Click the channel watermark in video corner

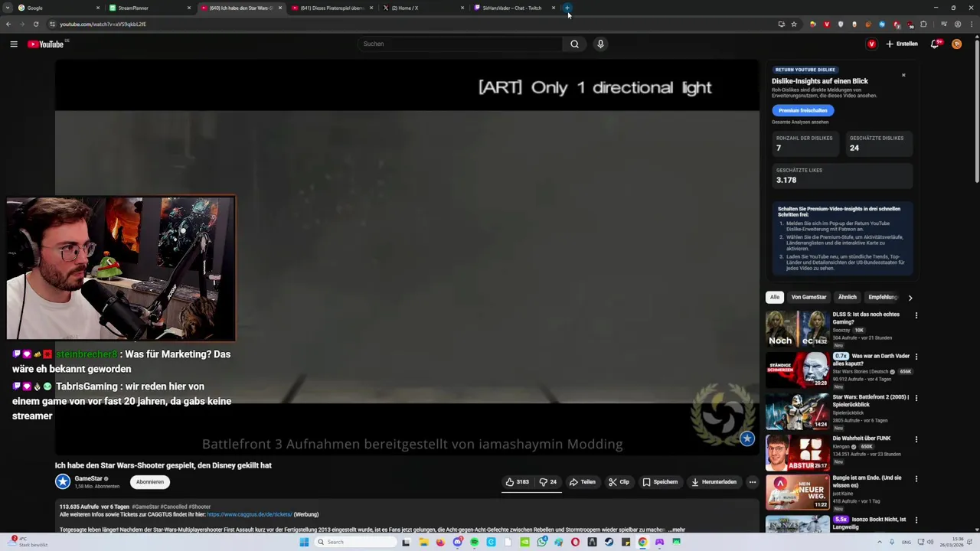point(747,439)
